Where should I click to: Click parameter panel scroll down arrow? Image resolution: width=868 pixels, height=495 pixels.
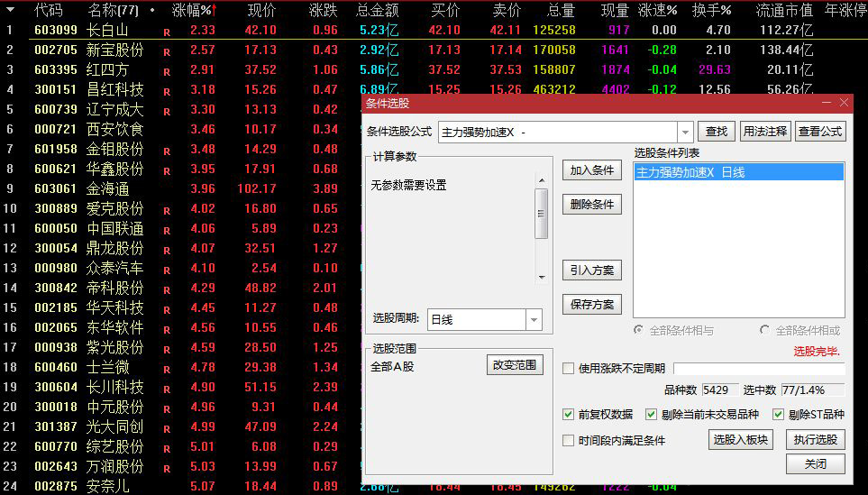[x=542, y=277]
